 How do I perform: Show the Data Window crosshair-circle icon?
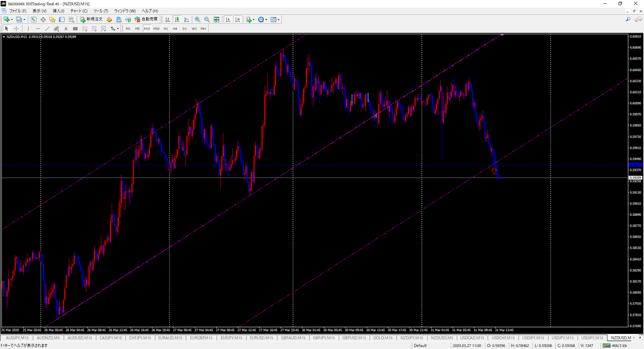pyautogui.click(x=43, y=19)
